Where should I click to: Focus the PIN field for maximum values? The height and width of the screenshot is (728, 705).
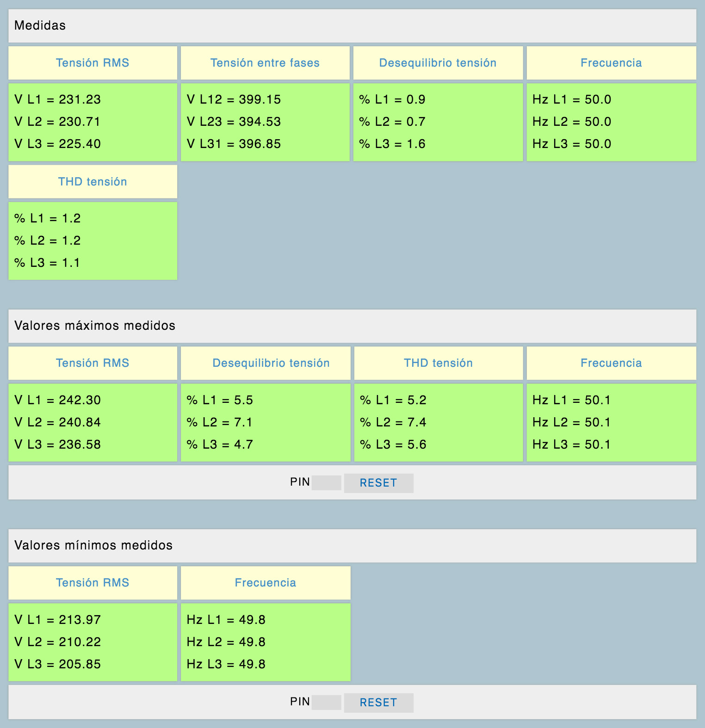pos(326,482)
